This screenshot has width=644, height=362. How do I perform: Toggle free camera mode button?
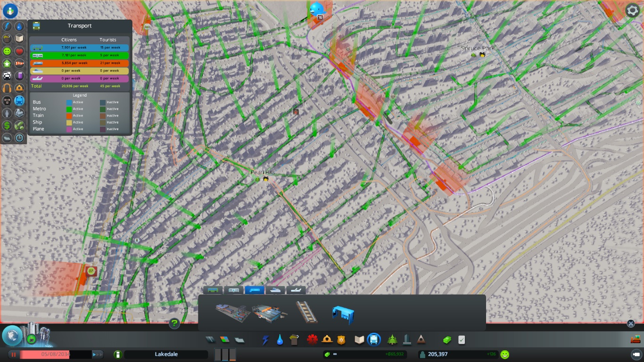[635, 354]
